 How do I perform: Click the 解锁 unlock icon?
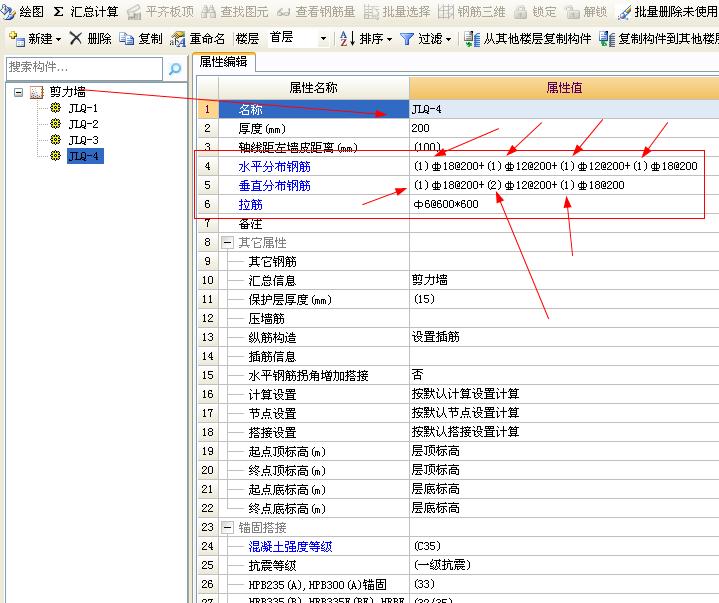(x=572, y=12)
